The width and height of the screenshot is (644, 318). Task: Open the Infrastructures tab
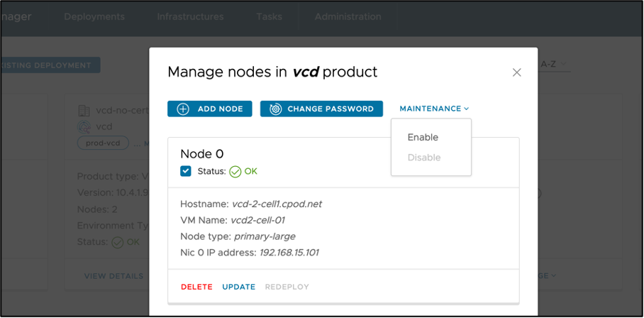(x=190, y=16)
